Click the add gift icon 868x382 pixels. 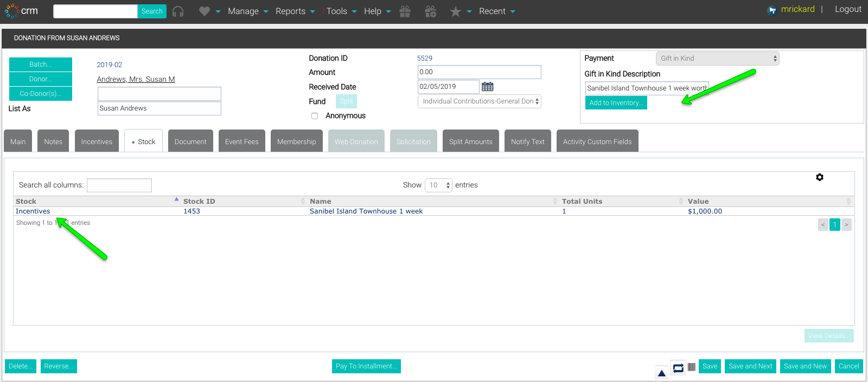[431, 11]
